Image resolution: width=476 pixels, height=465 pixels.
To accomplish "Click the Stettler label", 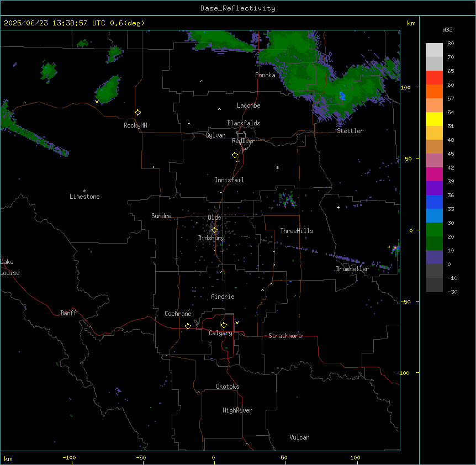I will [x=350, y=131].
